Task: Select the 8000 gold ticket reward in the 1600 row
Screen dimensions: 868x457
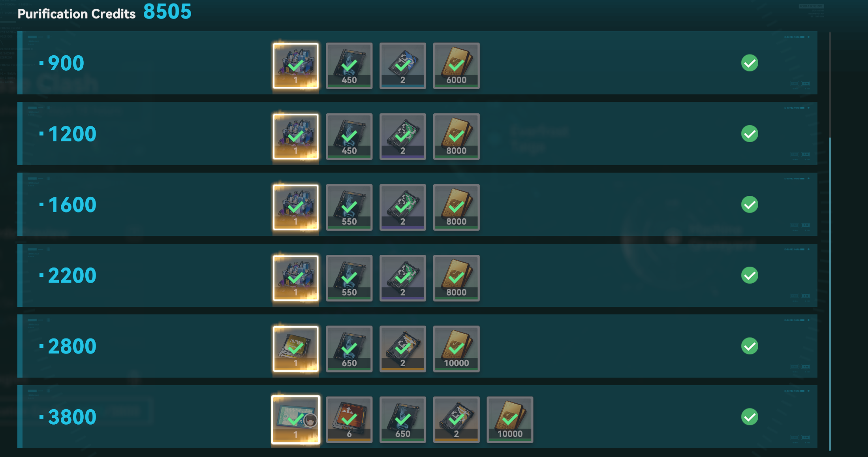Action: tap(456, 207)
